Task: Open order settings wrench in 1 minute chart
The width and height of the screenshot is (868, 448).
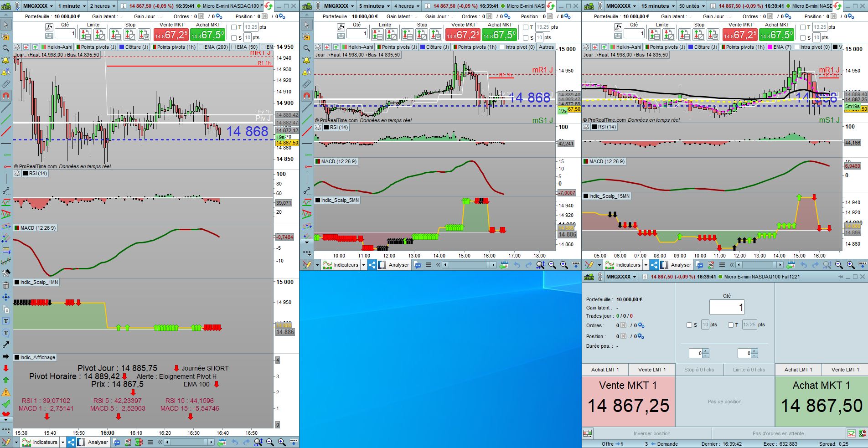Action: point(49,27)
